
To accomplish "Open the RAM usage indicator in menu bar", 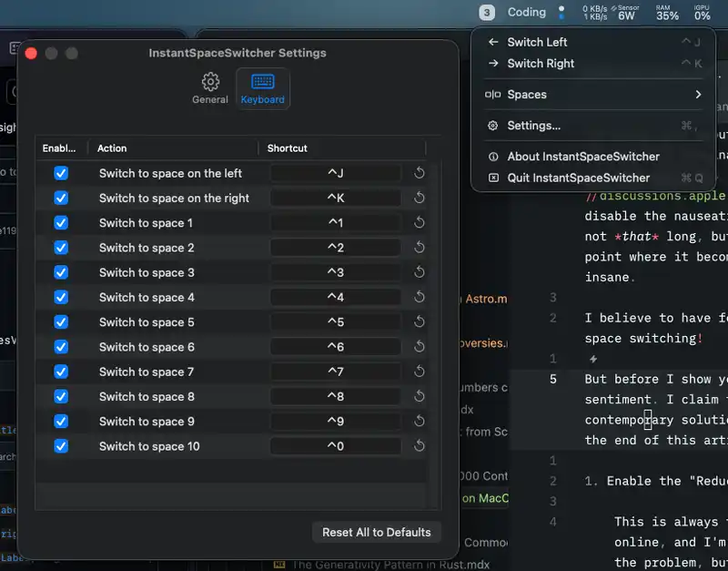I will pos(667,13).
